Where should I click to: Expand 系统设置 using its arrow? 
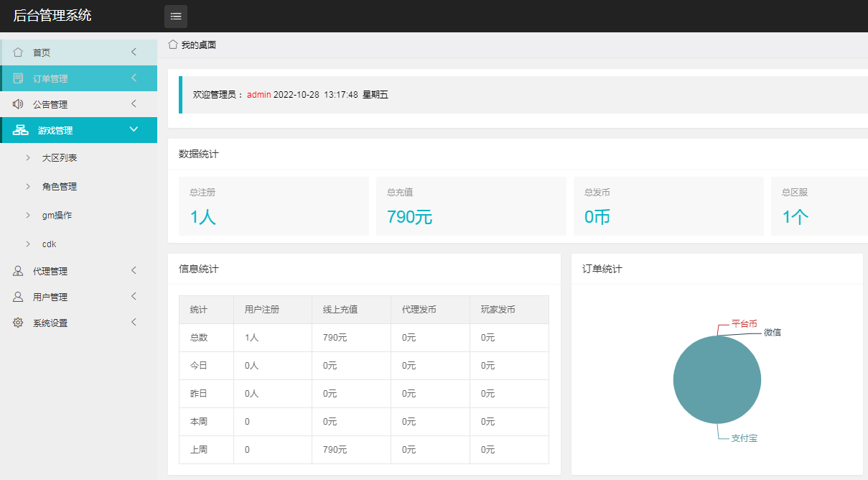pyautogui.click(x=134, y=323)
